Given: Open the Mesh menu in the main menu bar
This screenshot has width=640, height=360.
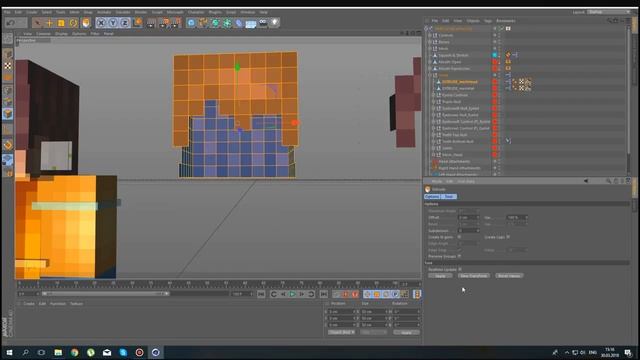Looking at the screenshot, I should 74,12.
